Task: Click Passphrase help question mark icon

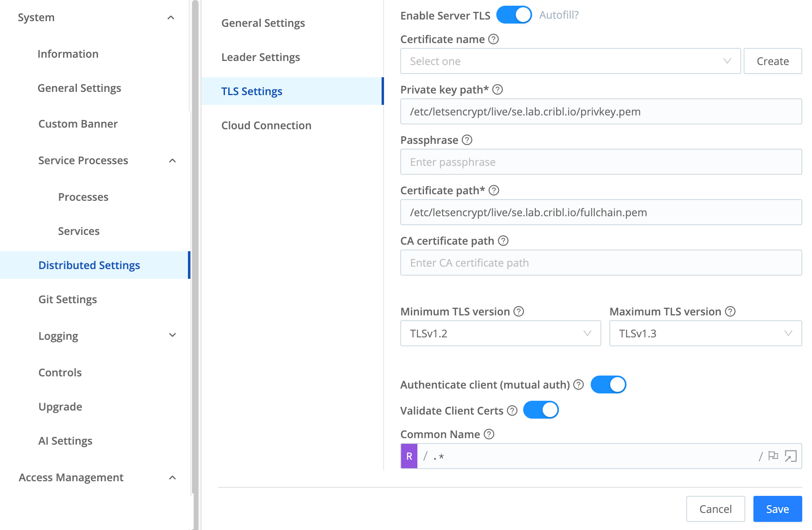Action: pyautogui.click(x=467, y=140)
